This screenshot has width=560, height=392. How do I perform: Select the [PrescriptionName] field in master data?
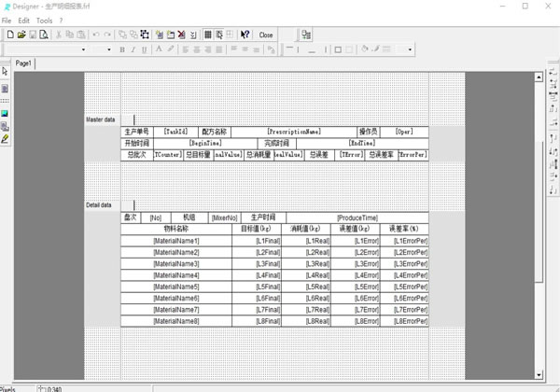[293, 132]
